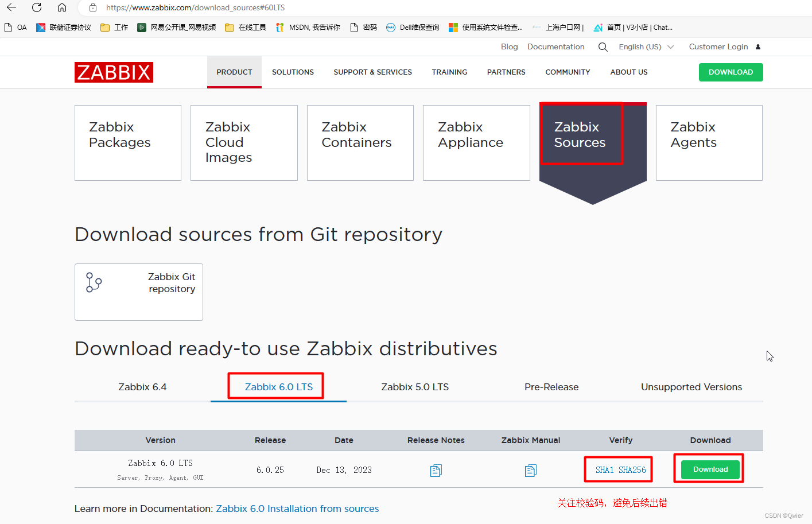Click the Customer Login user icon
This screenshot has width=812, height=524.
(x=758, y=46)
